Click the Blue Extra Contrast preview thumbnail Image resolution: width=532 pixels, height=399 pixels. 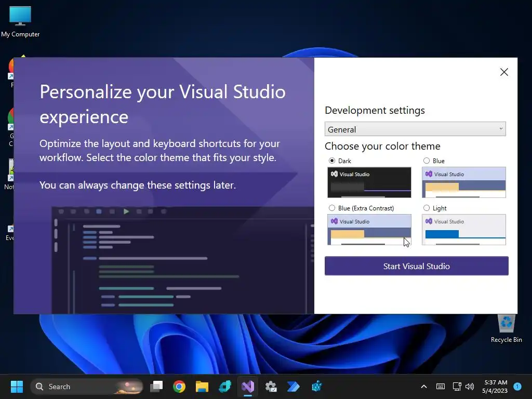[x=369, y=229]
